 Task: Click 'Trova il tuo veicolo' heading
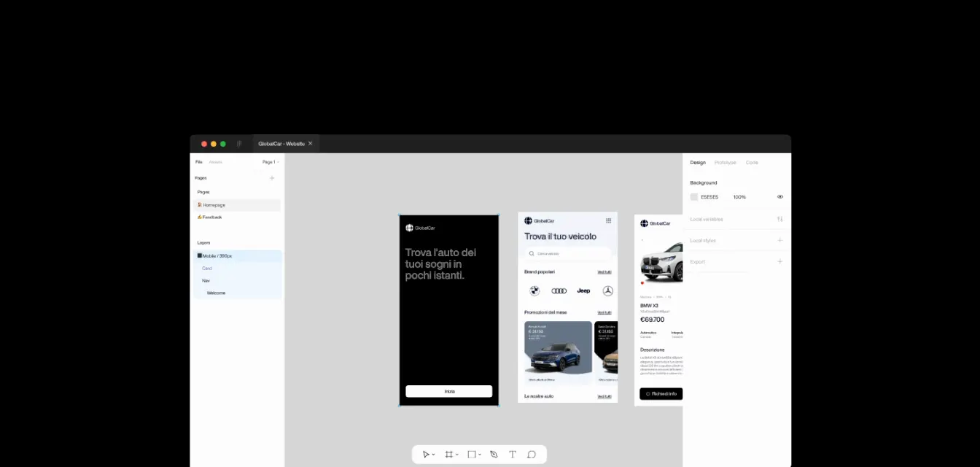pyautogui.click(x=560, y=236)
